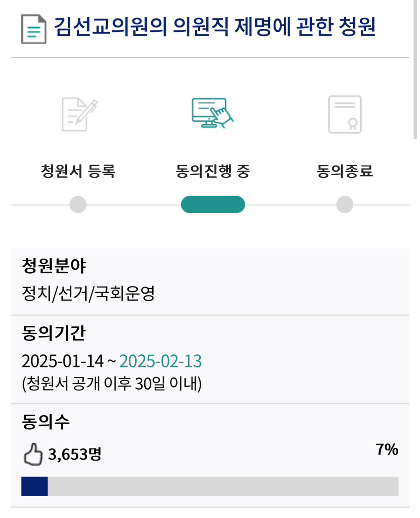This screenshot has width=420, height=518.
Task: Click the 3,653명 agreement count
Action: coord(75,454)
